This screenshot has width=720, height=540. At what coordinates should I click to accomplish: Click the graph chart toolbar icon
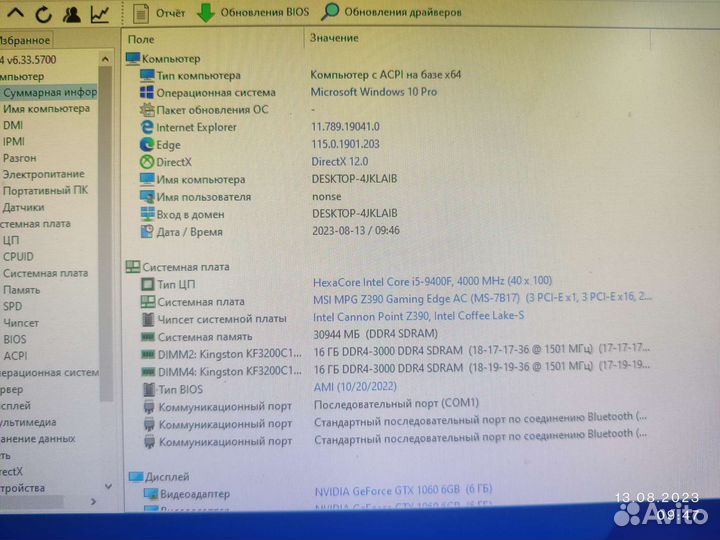click(100, 14)
